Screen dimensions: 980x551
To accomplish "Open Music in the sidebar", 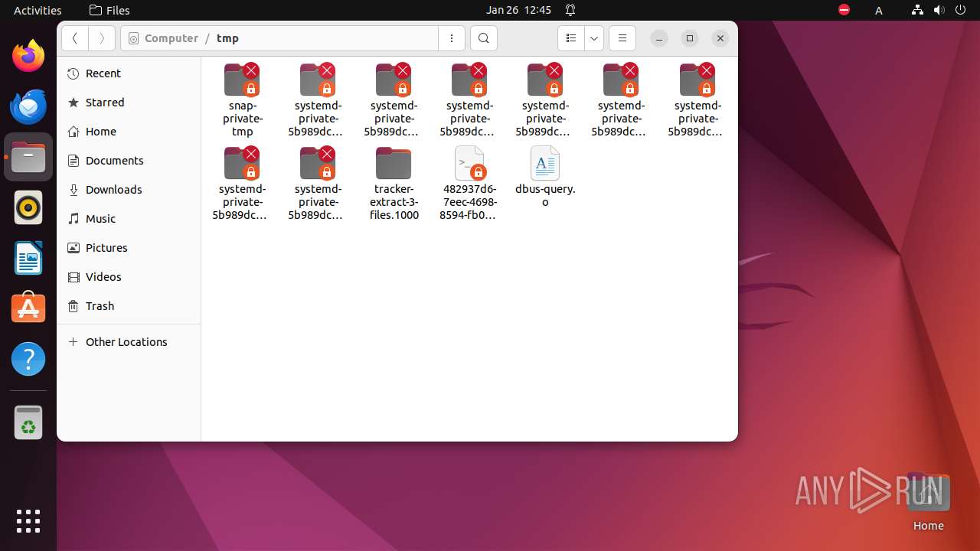I will 129,219.
